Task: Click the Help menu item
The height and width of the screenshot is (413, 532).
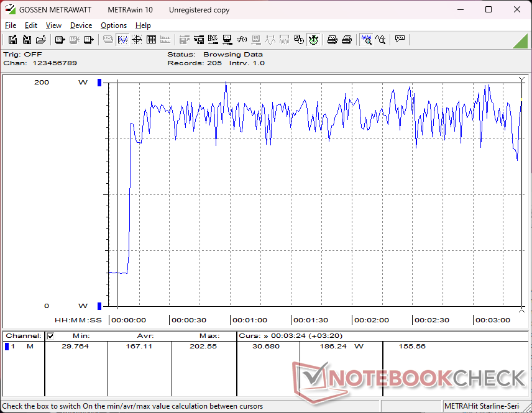Action: [143, 25]
